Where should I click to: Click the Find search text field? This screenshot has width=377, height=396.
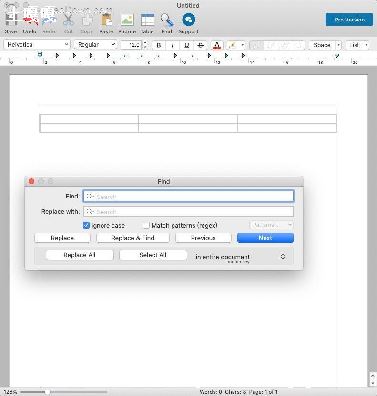coord(189,196)
